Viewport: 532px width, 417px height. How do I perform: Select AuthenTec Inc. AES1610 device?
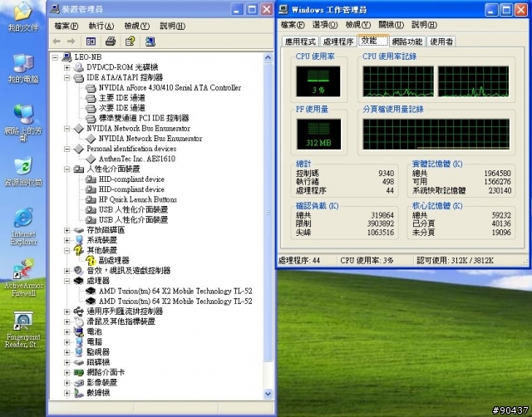click(x=136, y=159)
